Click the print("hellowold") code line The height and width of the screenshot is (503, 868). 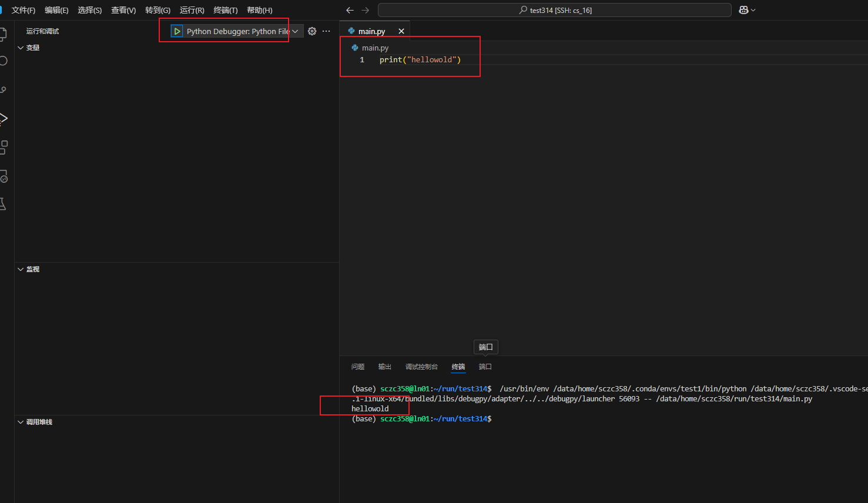coord(420,60)
